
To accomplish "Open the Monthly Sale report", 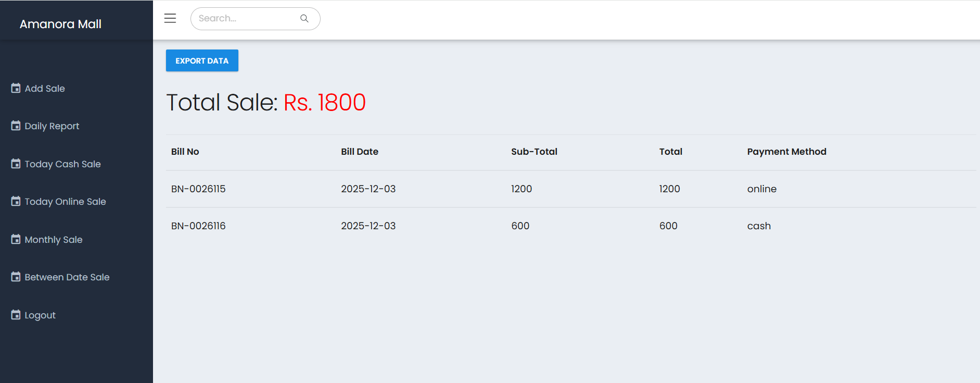I will click(x=54, y=240).
